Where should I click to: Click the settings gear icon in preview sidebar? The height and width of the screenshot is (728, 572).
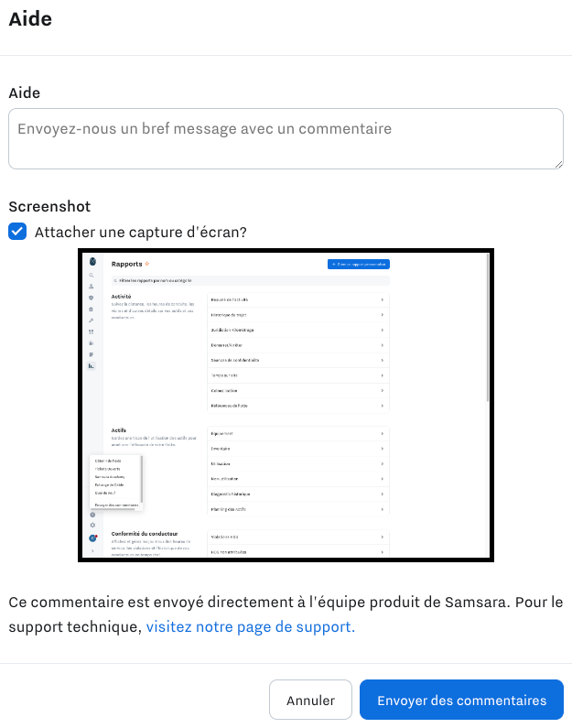coord(92,525)
